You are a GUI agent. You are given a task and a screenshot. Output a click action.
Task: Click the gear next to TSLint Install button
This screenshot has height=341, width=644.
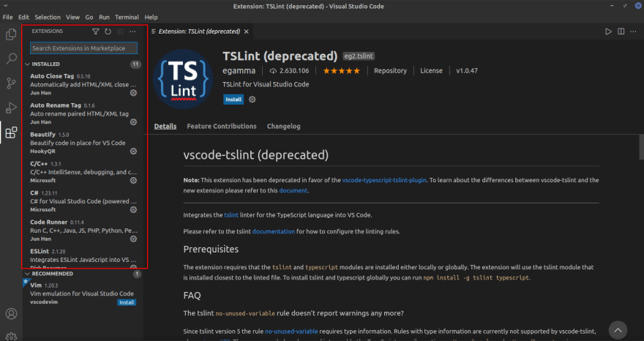pos(252,100)
